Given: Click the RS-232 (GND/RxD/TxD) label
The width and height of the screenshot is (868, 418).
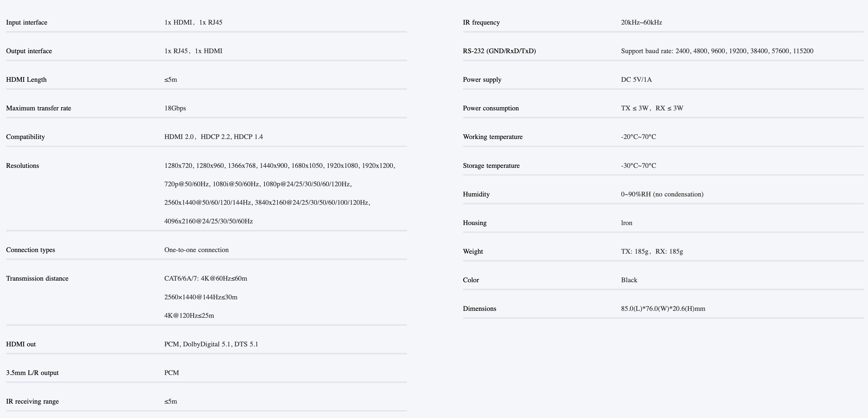Looking at the screenshot, I should click(x=499, y=51).
